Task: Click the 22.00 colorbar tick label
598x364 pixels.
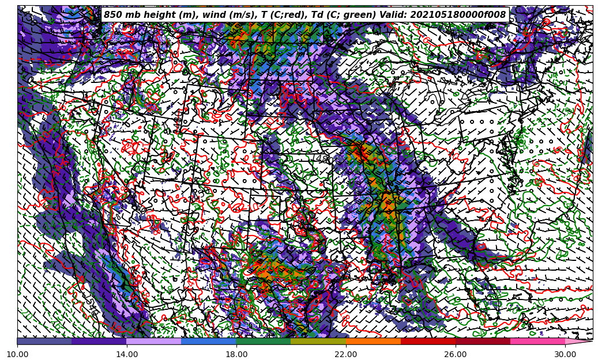Action: [x=346, y=354]
